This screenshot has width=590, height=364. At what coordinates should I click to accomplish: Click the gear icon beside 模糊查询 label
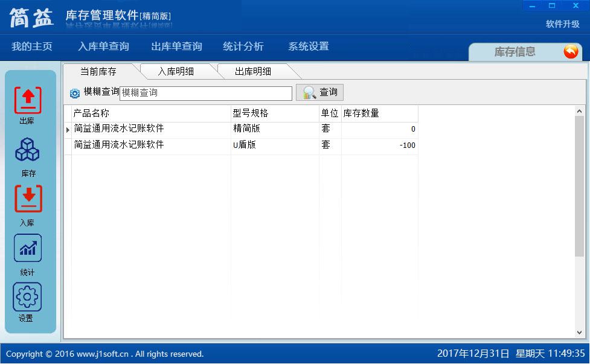click(x=75, y=94)
